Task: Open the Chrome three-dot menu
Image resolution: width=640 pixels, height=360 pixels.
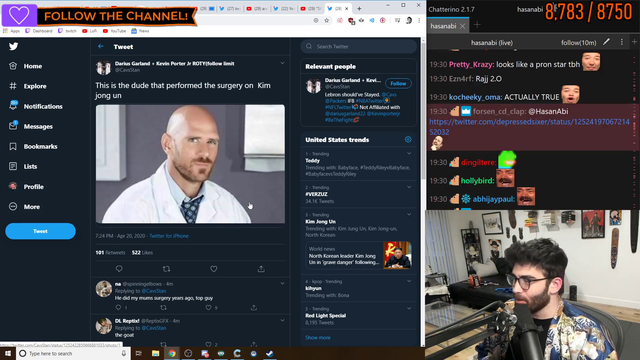Action: point(419,20)
